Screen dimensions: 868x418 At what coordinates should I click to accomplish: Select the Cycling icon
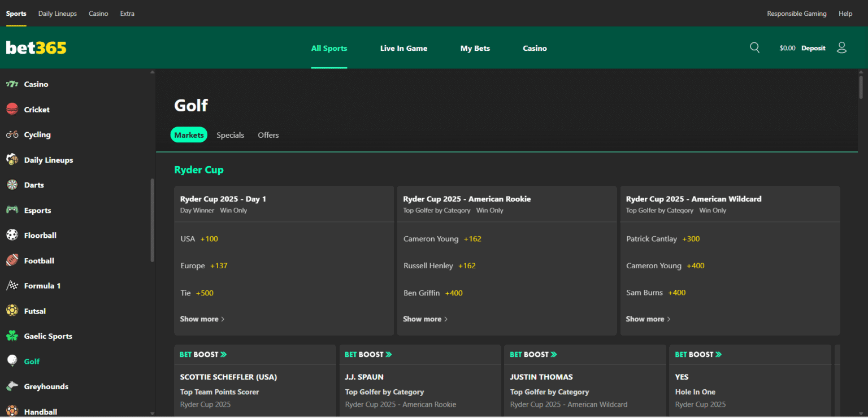(12, 134)
